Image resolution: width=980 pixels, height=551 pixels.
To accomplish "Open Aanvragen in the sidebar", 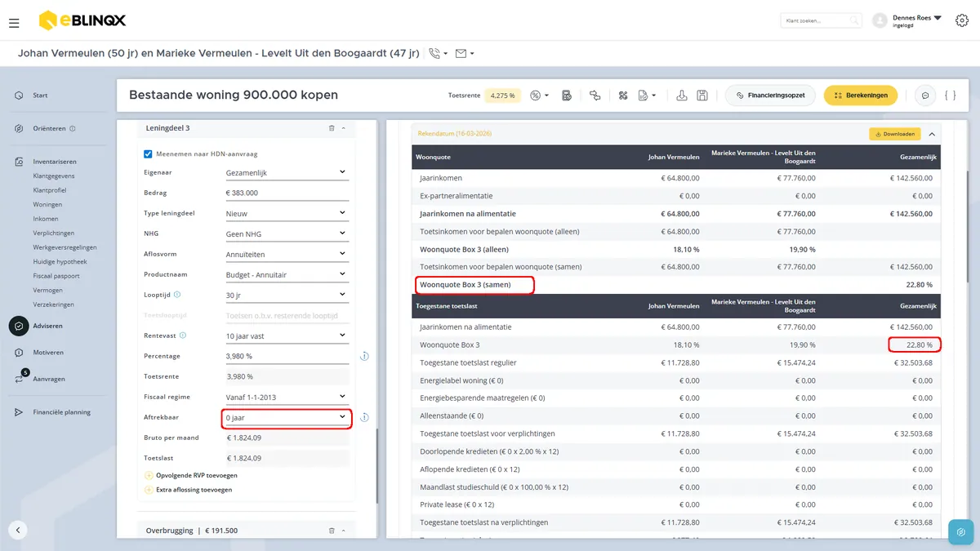I will coord(48,379).
